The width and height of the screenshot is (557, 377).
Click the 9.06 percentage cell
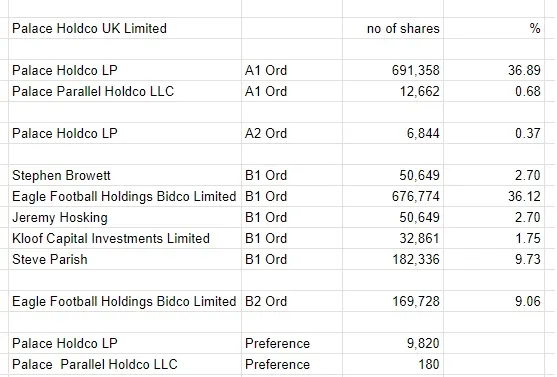tap(494, 301)
